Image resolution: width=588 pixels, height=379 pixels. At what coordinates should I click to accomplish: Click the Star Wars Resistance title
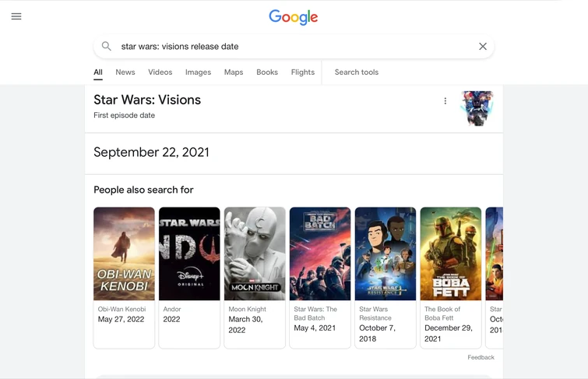tap(375, 313)
